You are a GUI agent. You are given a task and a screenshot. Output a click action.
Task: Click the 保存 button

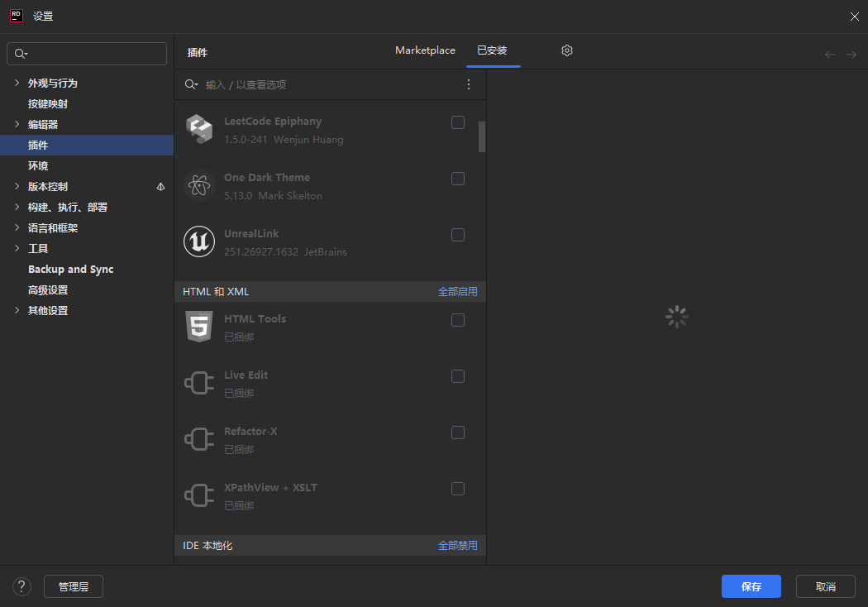(x=751, y=586)
